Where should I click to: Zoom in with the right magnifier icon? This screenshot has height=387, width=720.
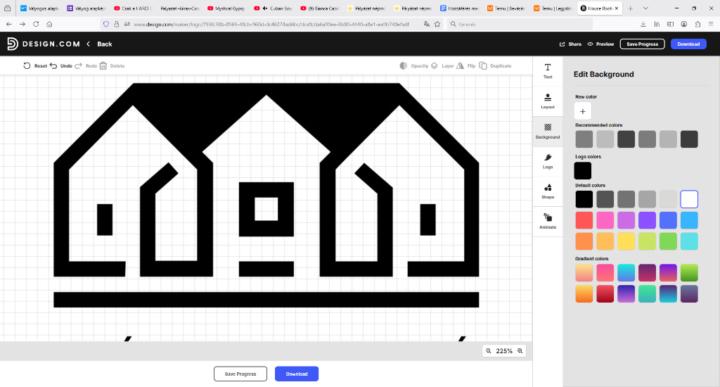point(520,351)
